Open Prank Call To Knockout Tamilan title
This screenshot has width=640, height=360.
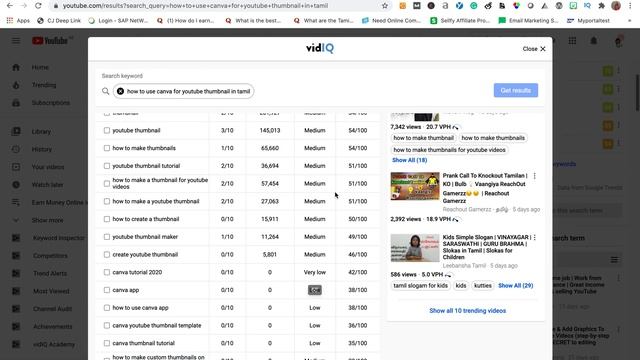484,188
